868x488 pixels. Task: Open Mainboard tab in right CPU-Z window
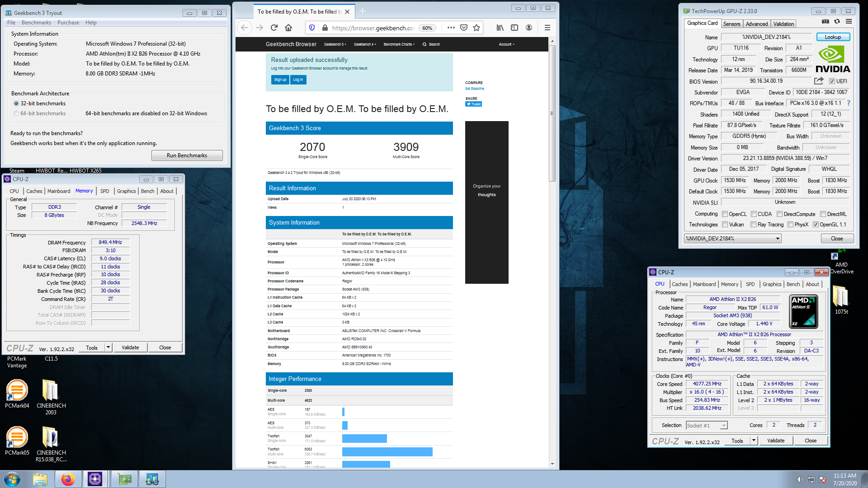(x=704, y=284)
